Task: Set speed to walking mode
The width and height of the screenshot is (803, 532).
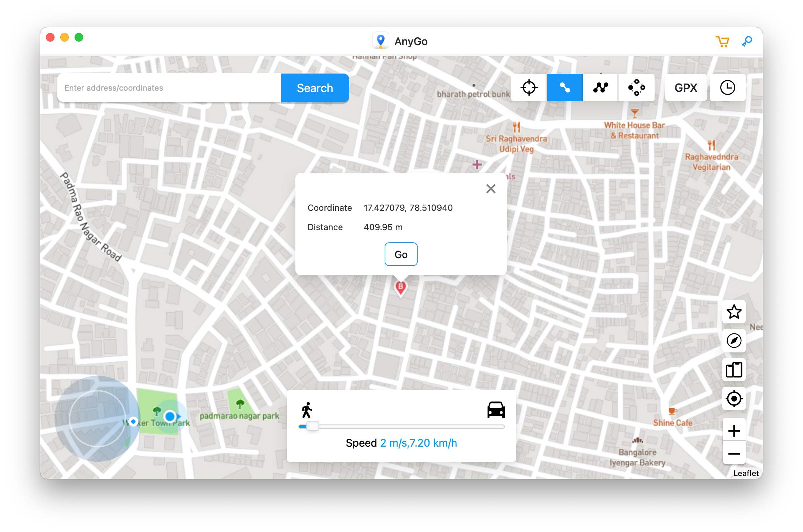Action: (x=306, y=409)
